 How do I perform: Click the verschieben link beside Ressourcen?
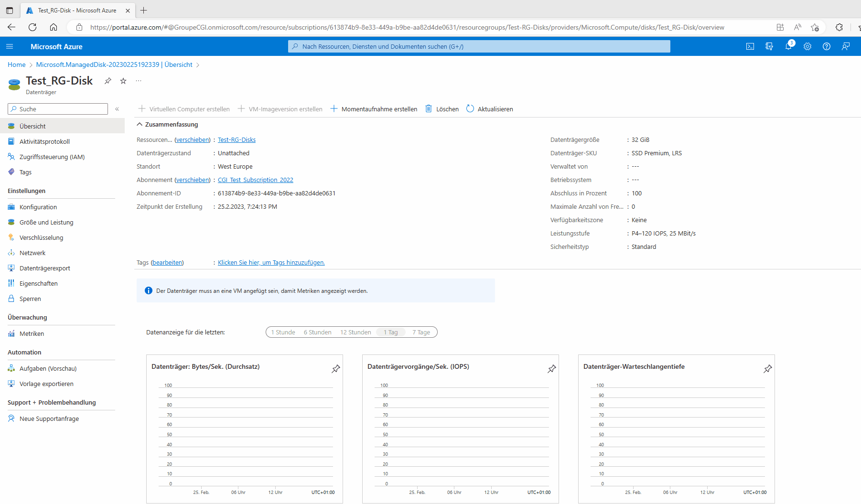pos(193,139)
